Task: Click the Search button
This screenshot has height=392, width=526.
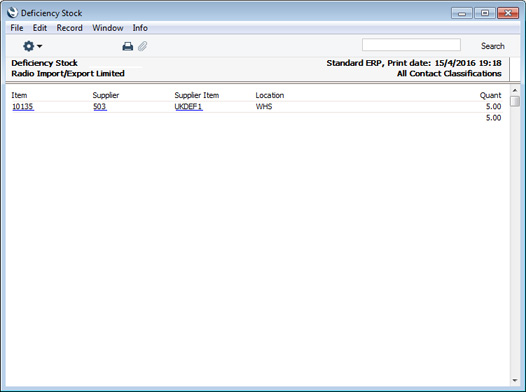Action: coord(492,46)
